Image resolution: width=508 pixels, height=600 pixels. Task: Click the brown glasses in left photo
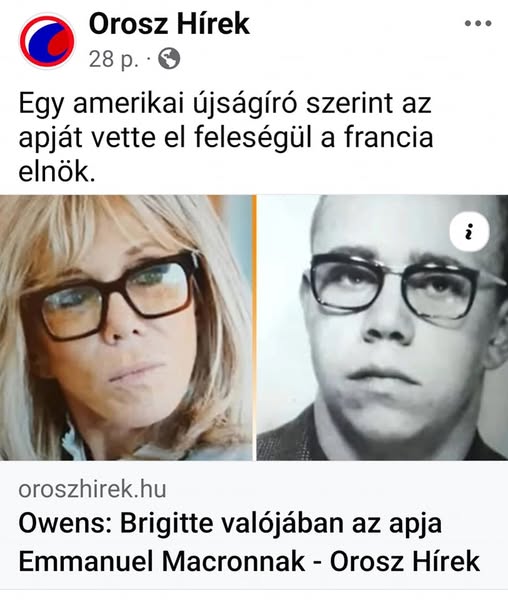coord(111,295)
